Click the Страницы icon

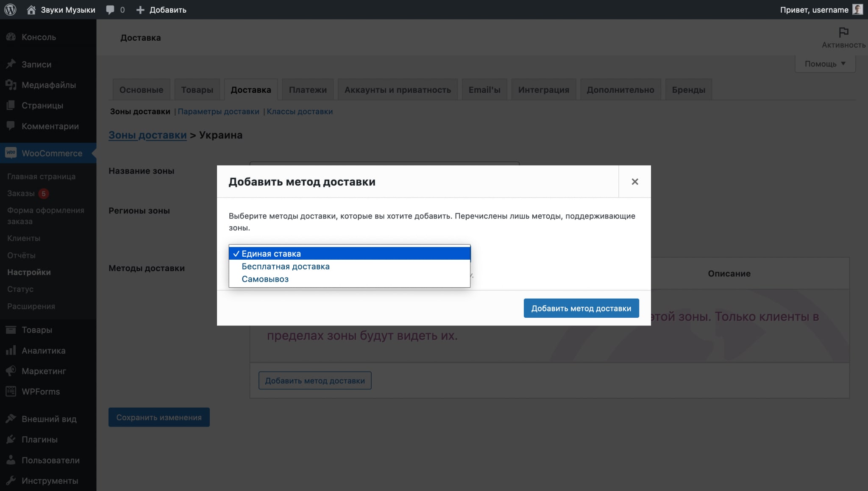point(11,105)
